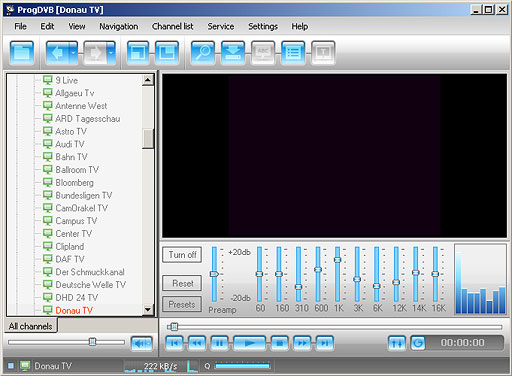Click the first window layout toolbar icon
Screen dimensions: 512x376
coord(138,53)
